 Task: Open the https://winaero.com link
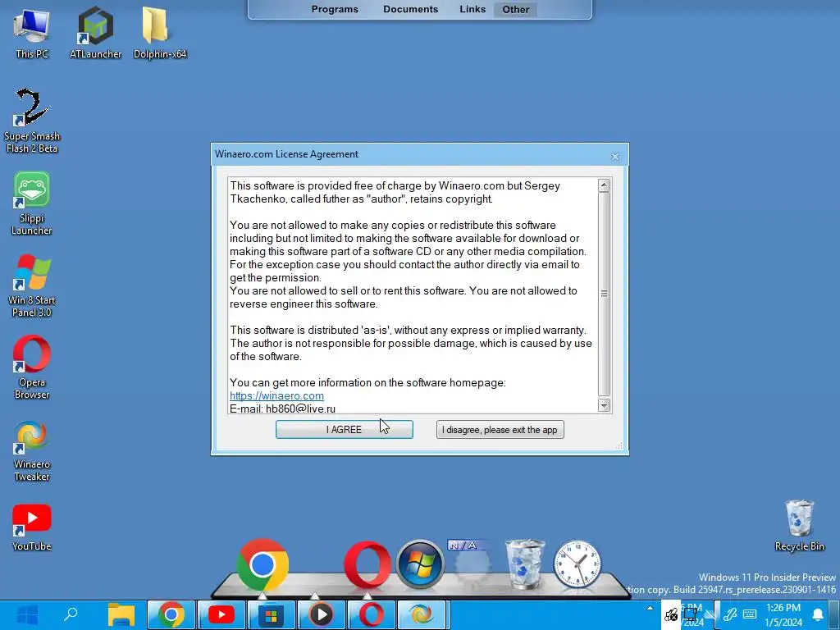point(276,396)
